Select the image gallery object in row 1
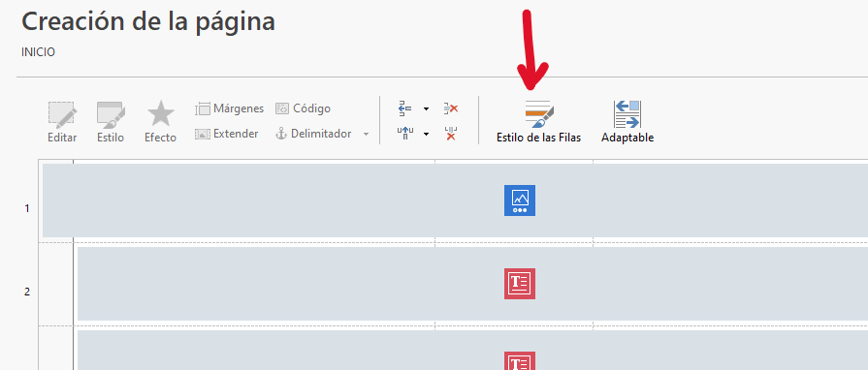The image size is (868, 370). click(x=519, y=200)
